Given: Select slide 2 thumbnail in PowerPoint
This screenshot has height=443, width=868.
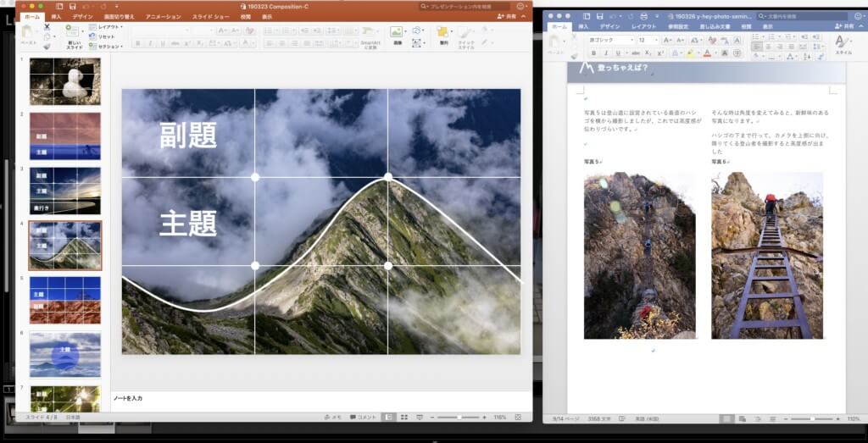Looking at the screenshot, I should 65,136.
